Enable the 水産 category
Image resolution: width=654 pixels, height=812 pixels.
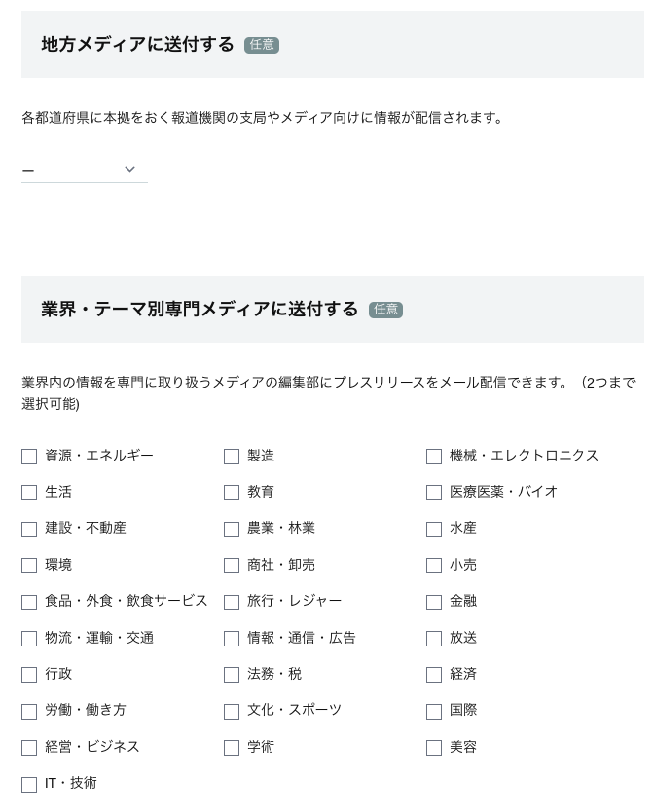434,529
